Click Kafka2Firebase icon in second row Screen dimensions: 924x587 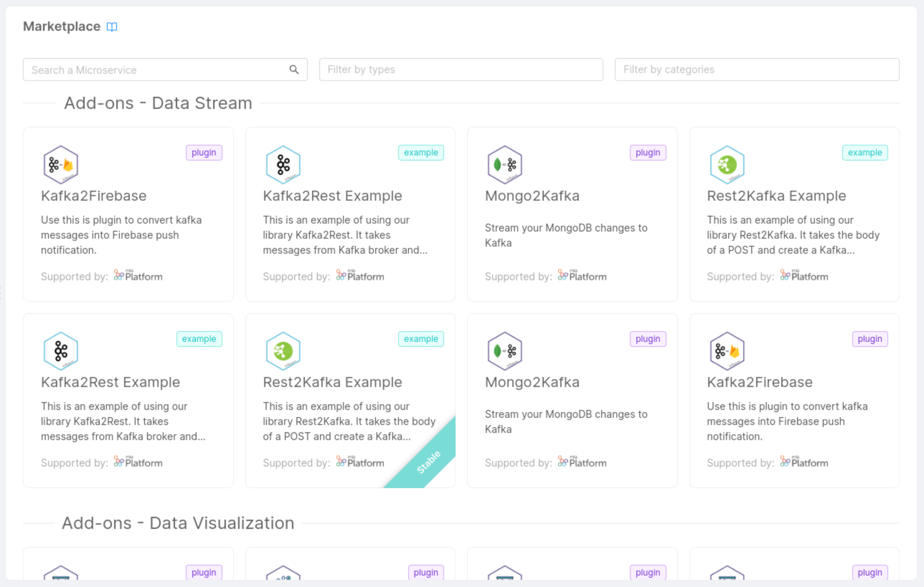tap(727, 351)
